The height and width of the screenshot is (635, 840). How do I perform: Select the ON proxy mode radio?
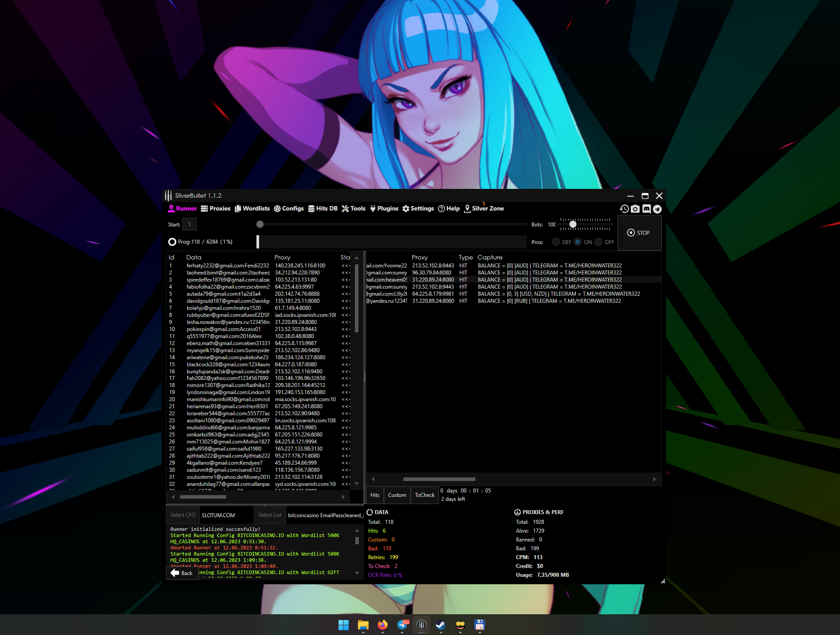(577, 242)
